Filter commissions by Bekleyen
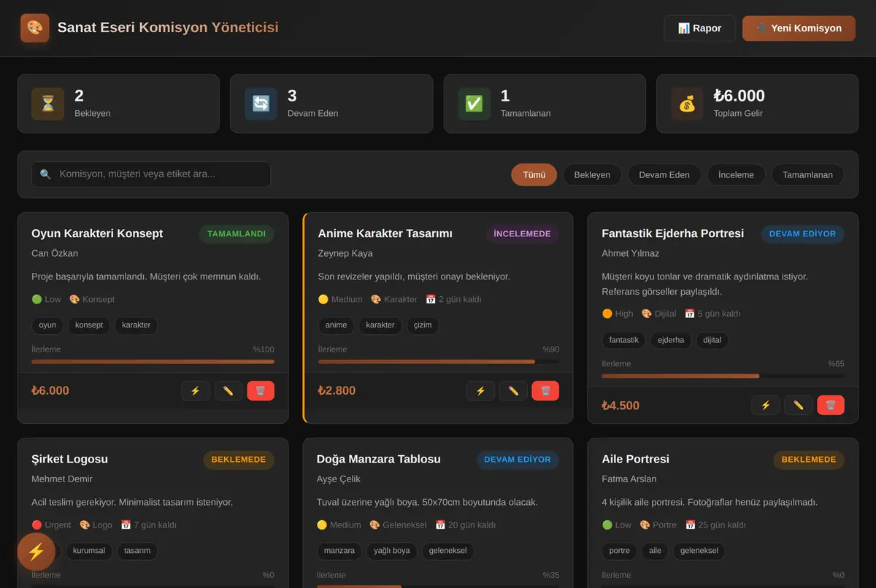Screen dimensions: 876x588 [592, 174]
